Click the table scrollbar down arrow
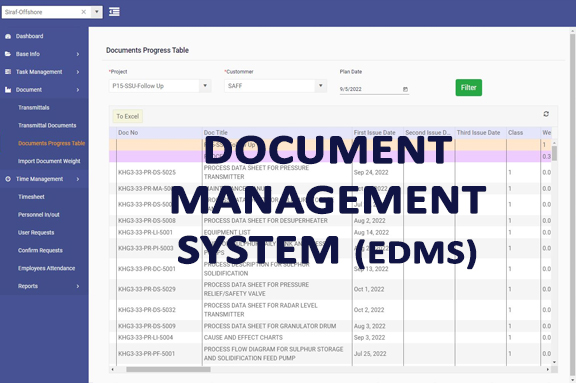Image resolution: width=576 pixels, height=383 pixels. point(554,362)
